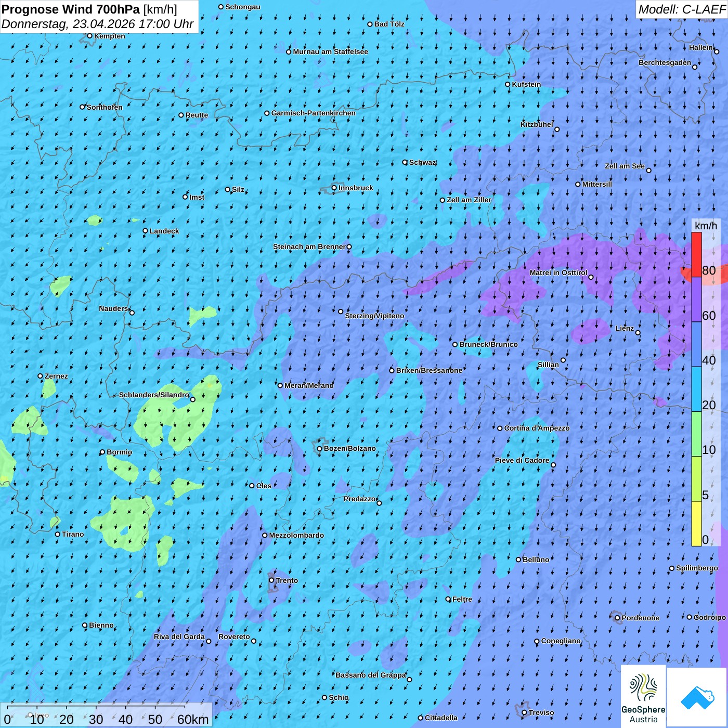The image size is (728, 728).
Task: Click the Brixen/Bressanone label
Action: [429, 370]
